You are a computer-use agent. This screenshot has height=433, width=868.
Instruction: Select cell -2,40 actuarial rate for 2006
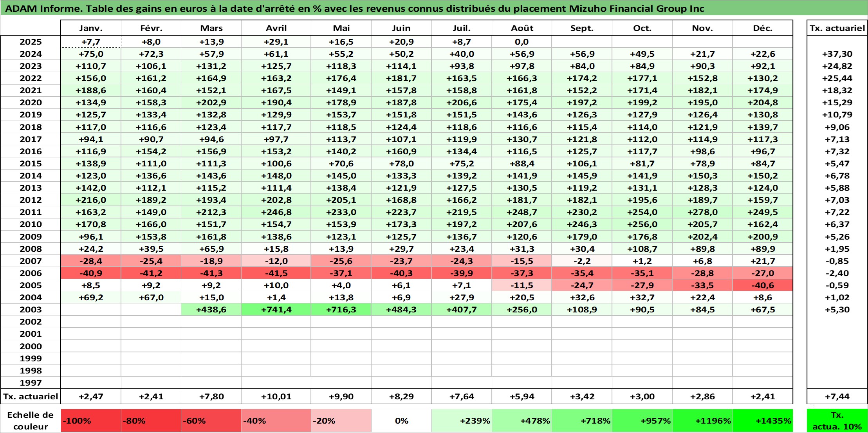[837, 273]
